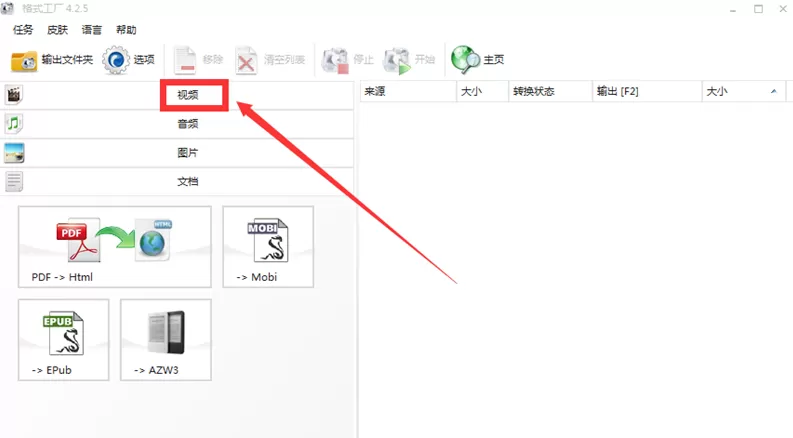Sort by the 来源 source column
The height and width of the screenshot is (438, 793).
coord(408,92)
